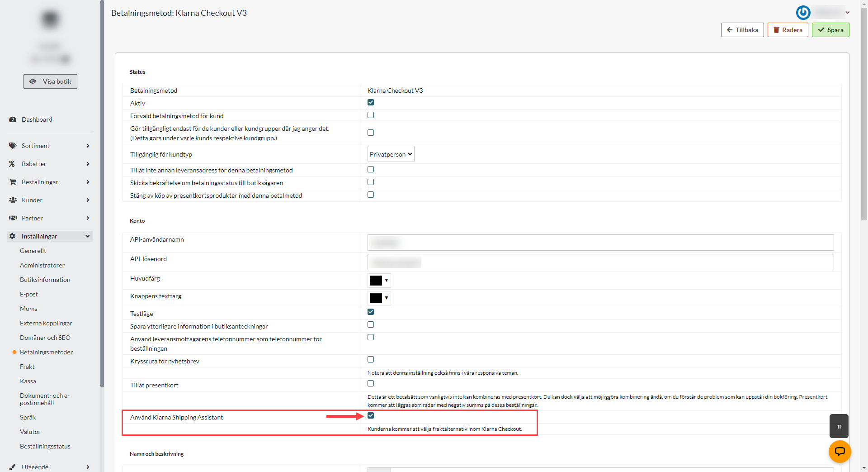This screenshot has height=472, width=868.
Task: Toggle the Aktiv checkbox
Action: [x=371, y=102]
